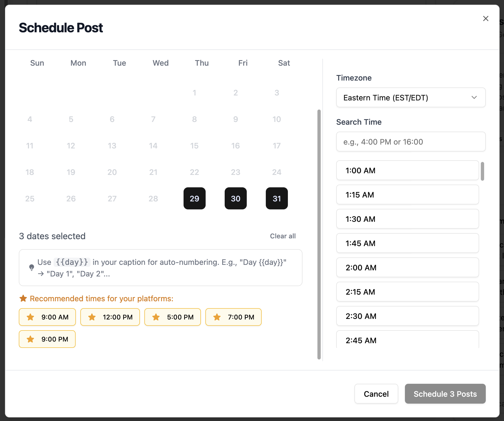Deselect date 30 in the calendar
This screenshot has height=421, width=504.
click(235, 198)
